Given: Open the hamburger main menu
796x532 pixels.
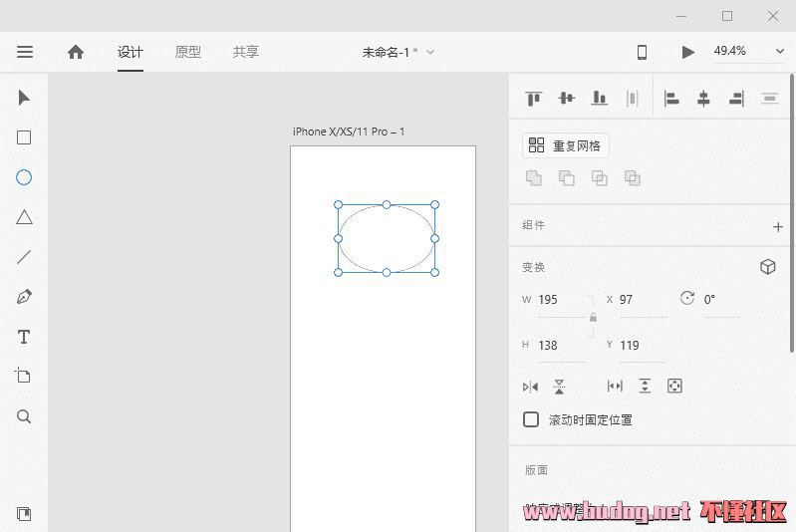Looking at the screenshot, I should 25,52.
